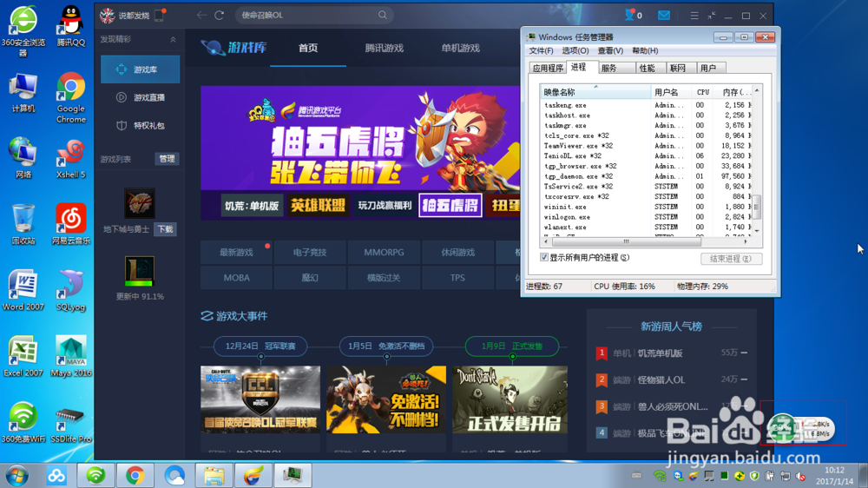
Task: Open the 文件(F) menu in Task Manager
Action: pos(541,50)
